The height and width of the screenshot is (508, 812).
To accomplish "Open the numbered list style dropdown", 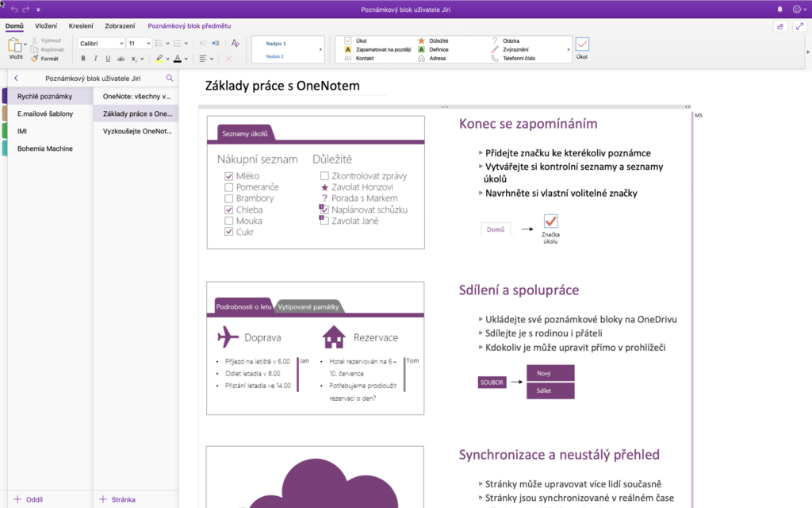I will pos(186,44).
